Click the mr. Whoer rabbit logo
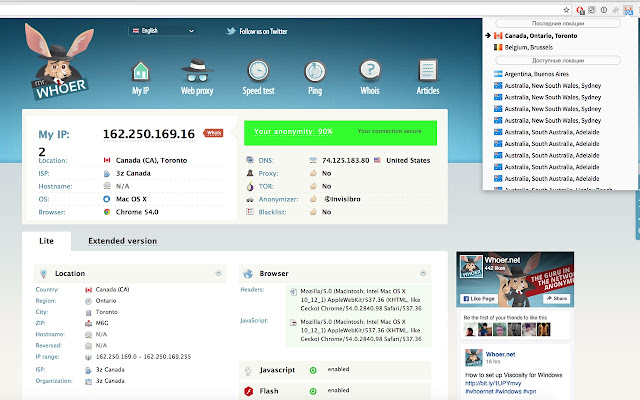 [x=60, y=61]
